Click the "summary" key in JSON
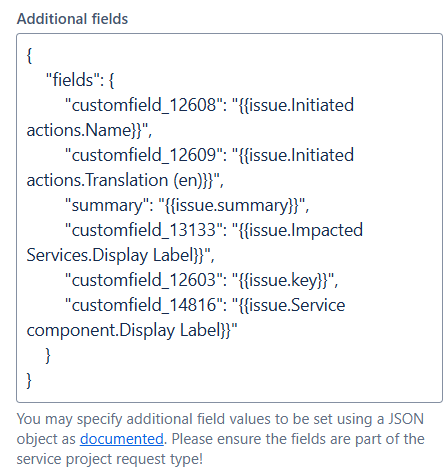The image size is (443, 471). pos(107,205)
